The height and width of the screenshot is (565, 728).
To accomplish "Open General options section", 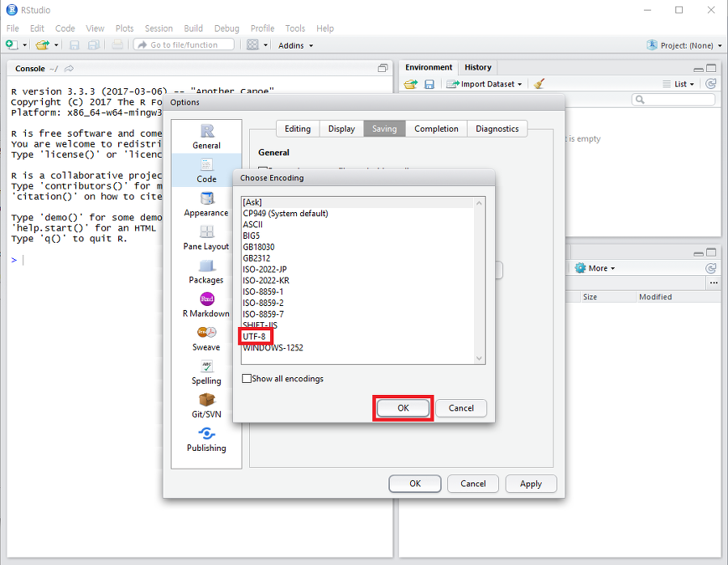I will pyautogui.click(x=206, y=137).
